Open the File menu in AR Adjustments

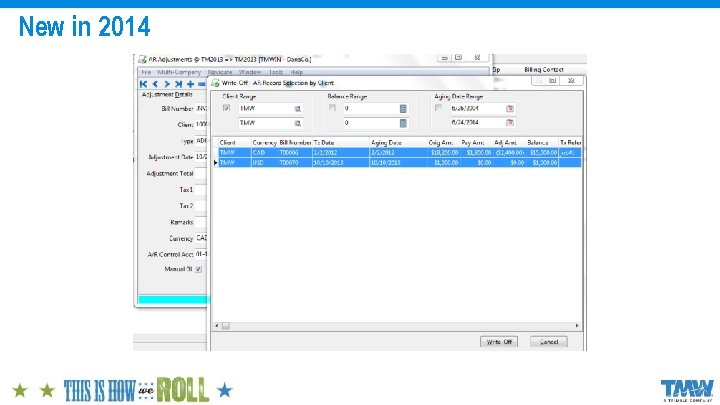point(146,72)
